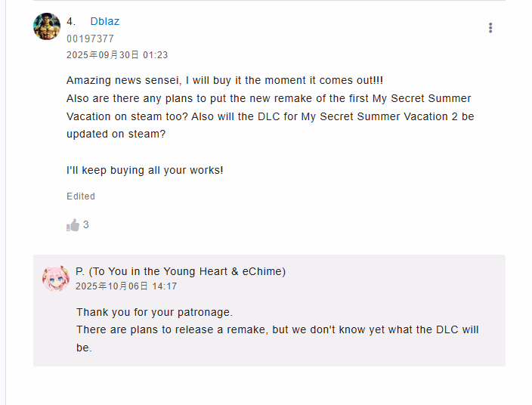Open the Dblaz username link

[x=105, y=21]
